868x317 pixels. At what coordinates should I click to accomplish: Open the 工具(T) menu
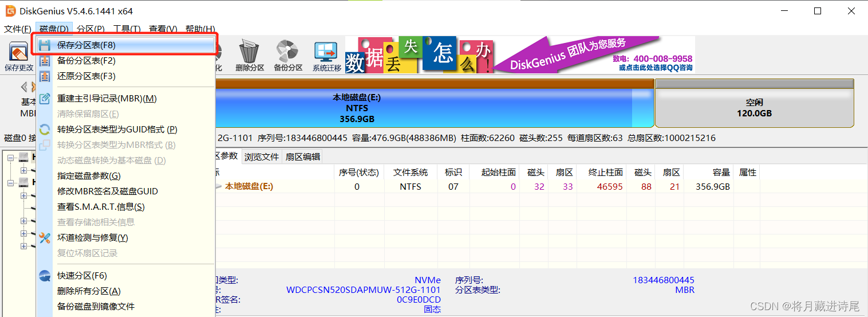127,29
